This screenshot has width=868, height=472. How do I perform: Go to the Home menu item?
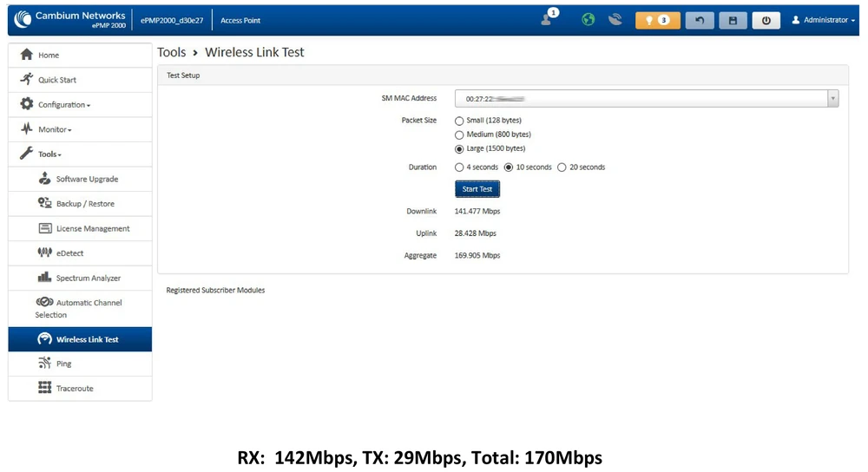click(49, 56)
